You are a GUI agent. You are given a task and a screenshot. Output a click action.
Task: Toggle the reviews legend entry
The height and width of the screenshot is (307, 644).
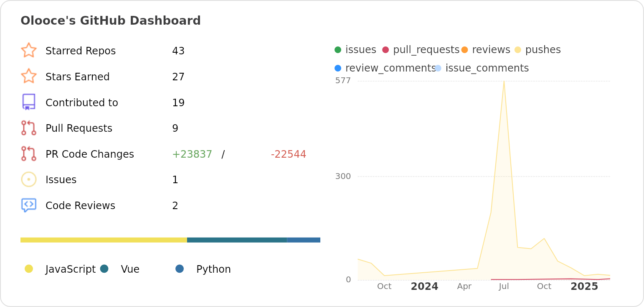coord(486,50)
